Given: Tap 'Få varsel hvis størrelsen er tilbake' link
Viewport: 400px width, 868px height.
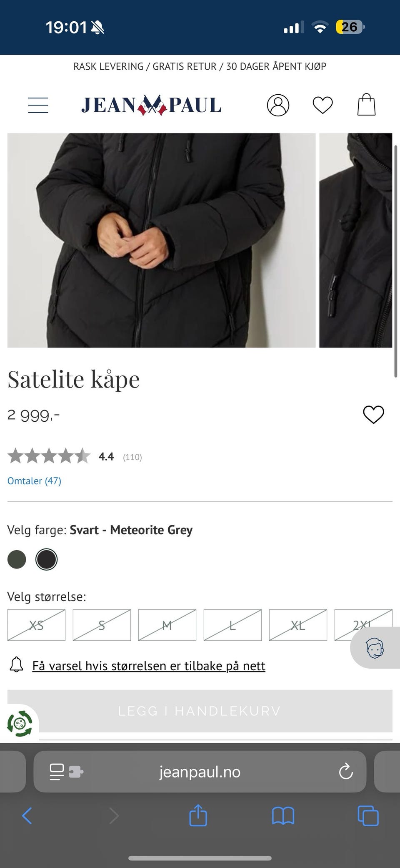Looking at the screenshot, I should [x=149, y=666].
